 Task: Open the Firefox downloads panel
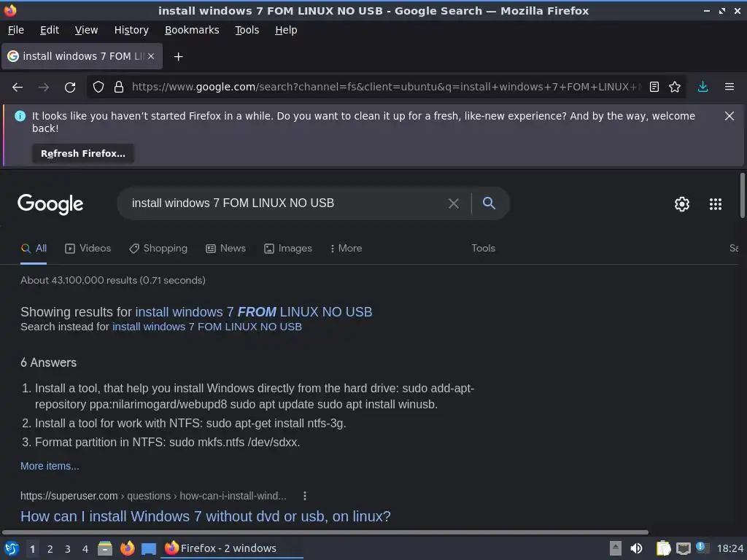coord(703,87)
